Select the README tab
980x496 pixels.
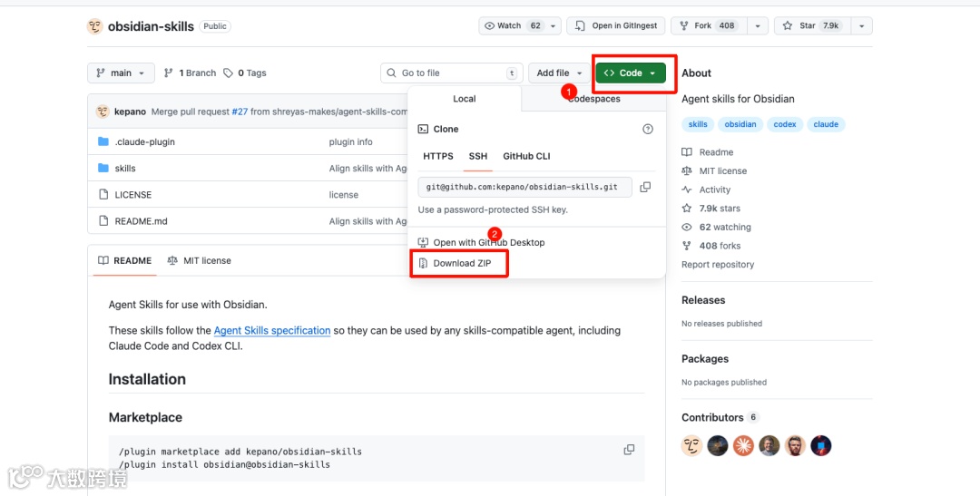click(x=124, y=260)
